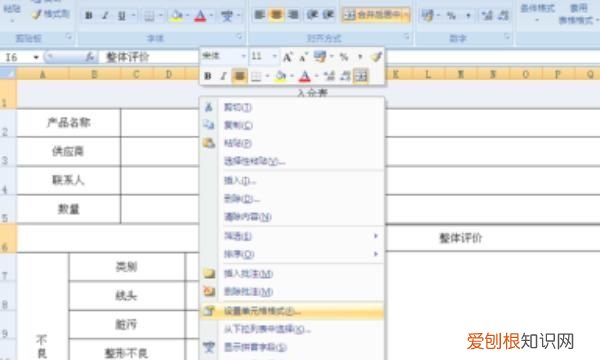
Task: Click the mini toolbar Format Painter brush
Action: click(x=376, y=57)
